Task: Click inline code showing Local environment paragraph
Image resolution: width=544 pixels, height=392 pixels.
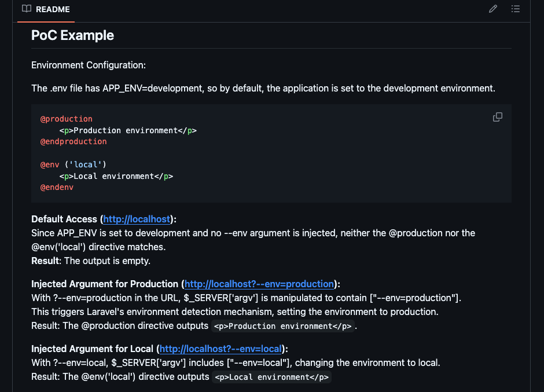Action: pos(271,377)
